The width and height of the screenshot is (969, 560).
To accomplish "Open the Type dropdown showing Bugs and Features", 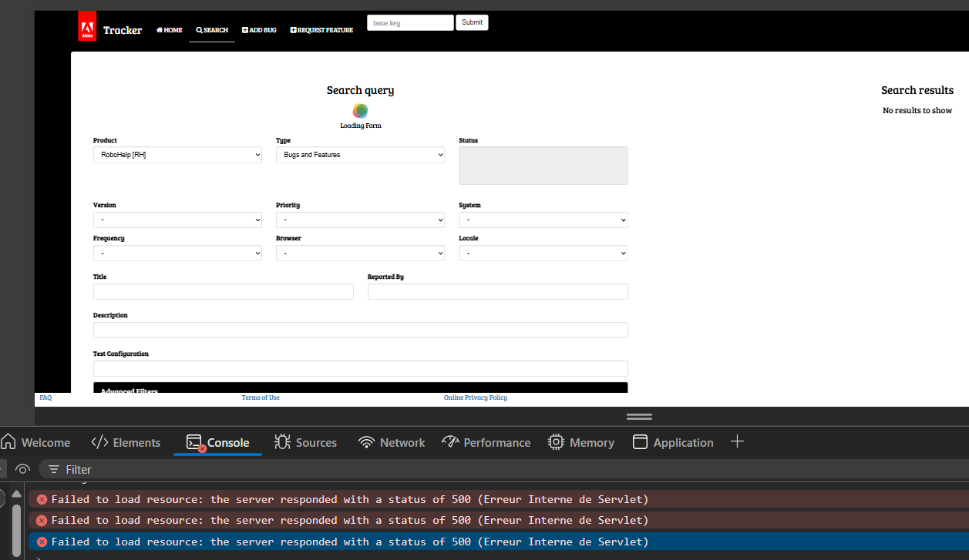I will click(360, 154).
